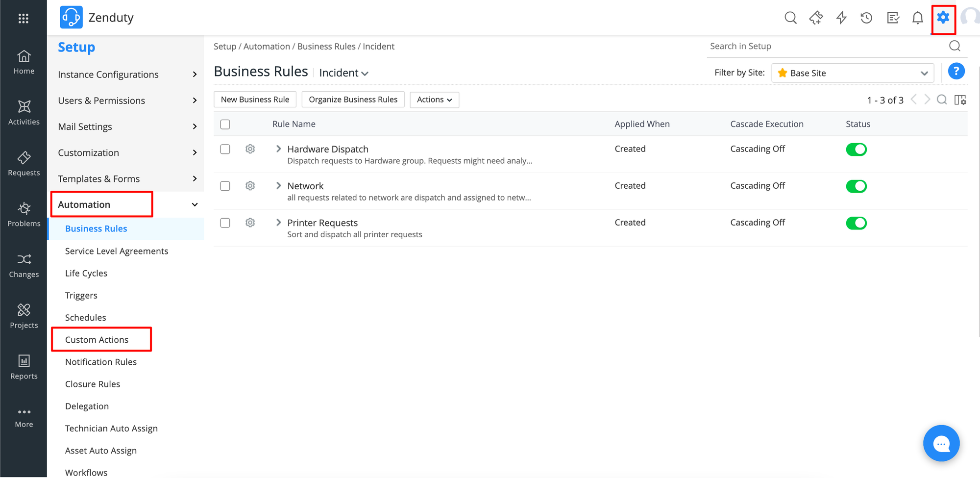Go to previous page of rules

tap(914, 100)
